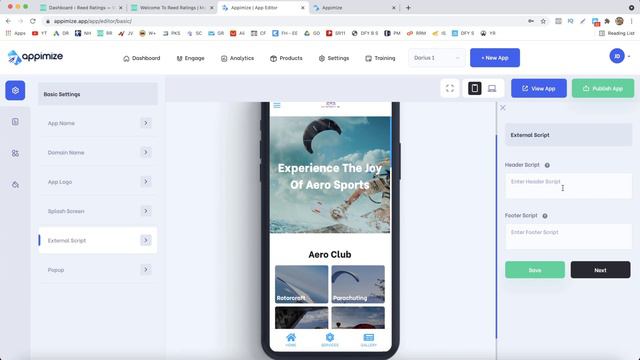
Task: Click the View App button
Action: tap(539, 88)
